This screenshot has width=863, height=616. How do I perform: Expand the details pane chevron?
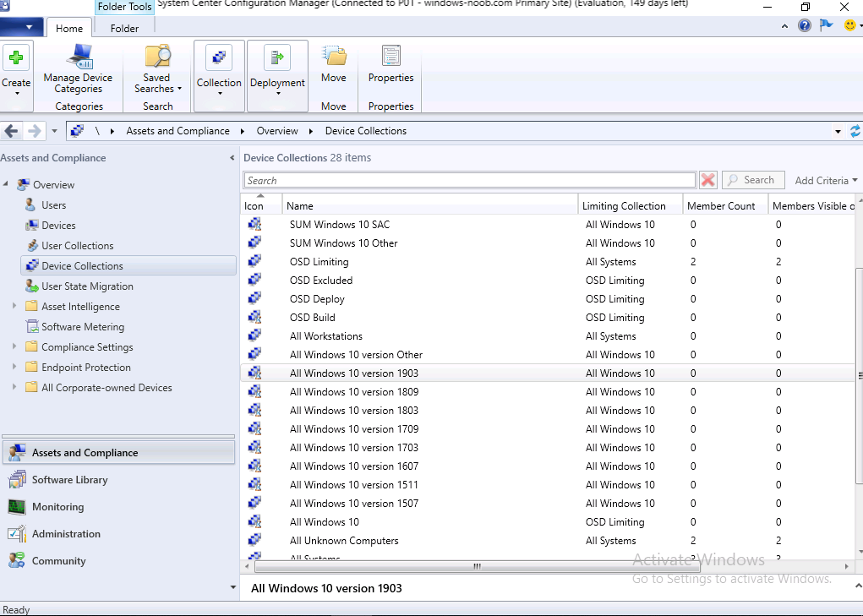point(858,586)
